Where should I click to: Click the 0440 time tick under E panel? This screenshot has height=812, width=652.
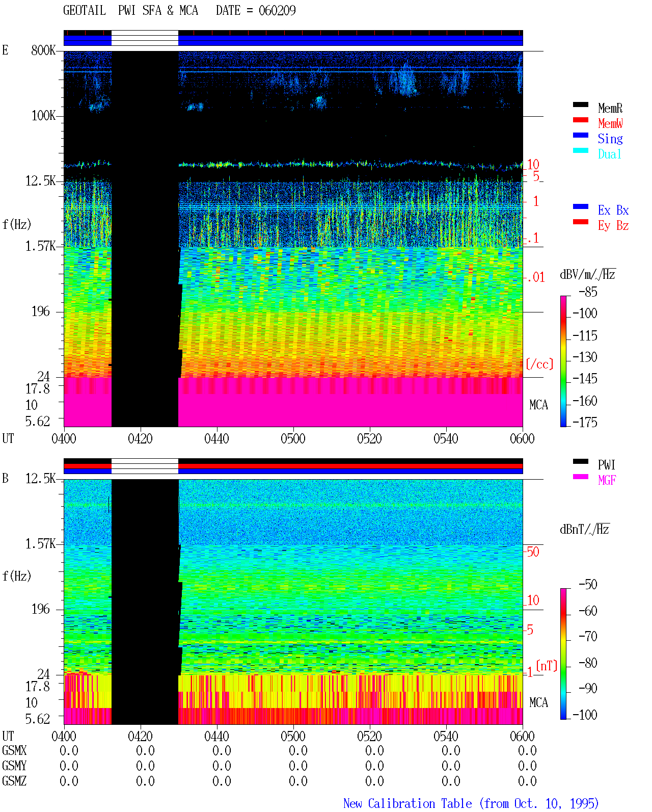coord(216,438)
